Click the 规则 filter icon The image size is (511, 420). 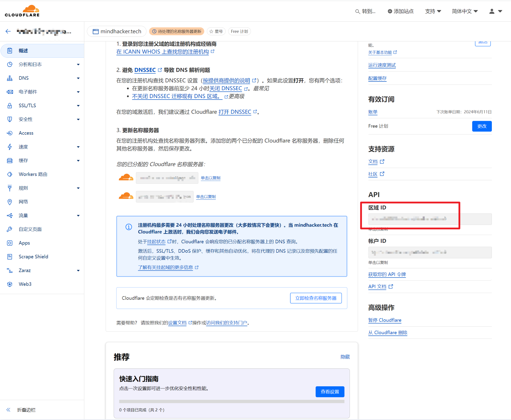point(10,188)
